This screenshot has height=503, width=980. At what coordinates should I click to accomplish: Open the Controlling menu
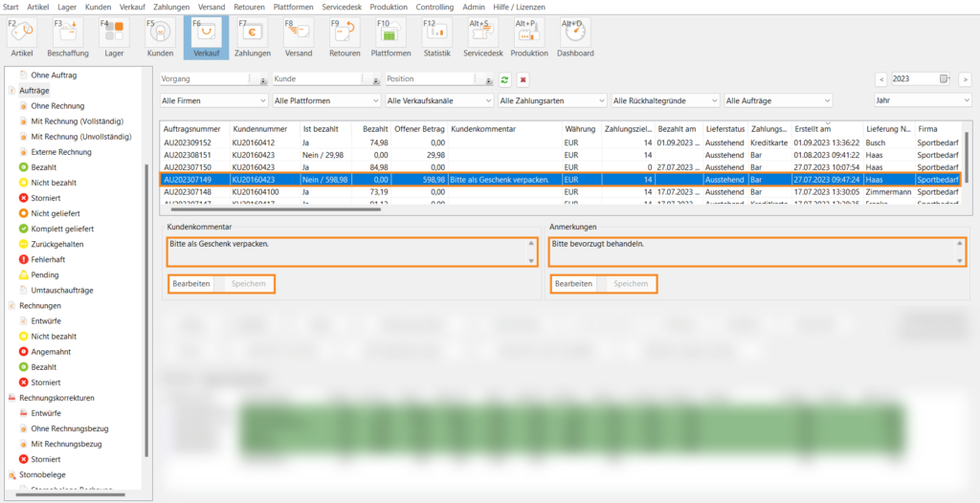(434, 7)
